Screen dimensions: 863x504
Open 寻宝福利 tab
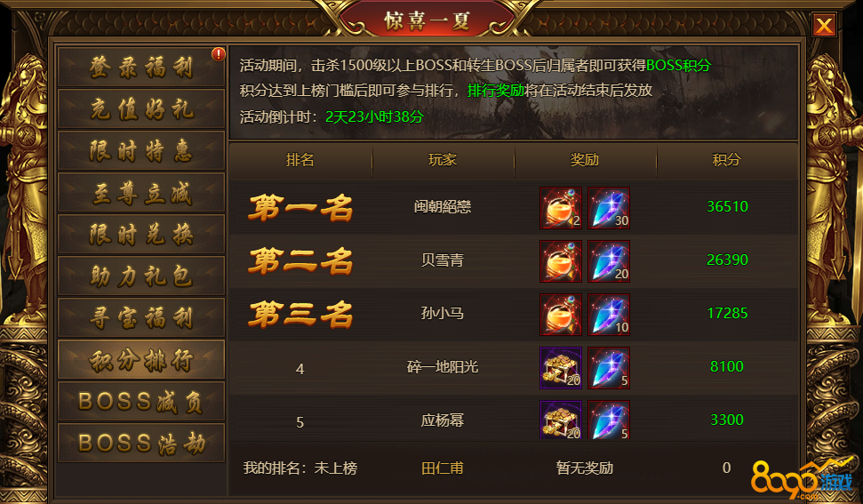pyautogui.click(x=141, y=318)
